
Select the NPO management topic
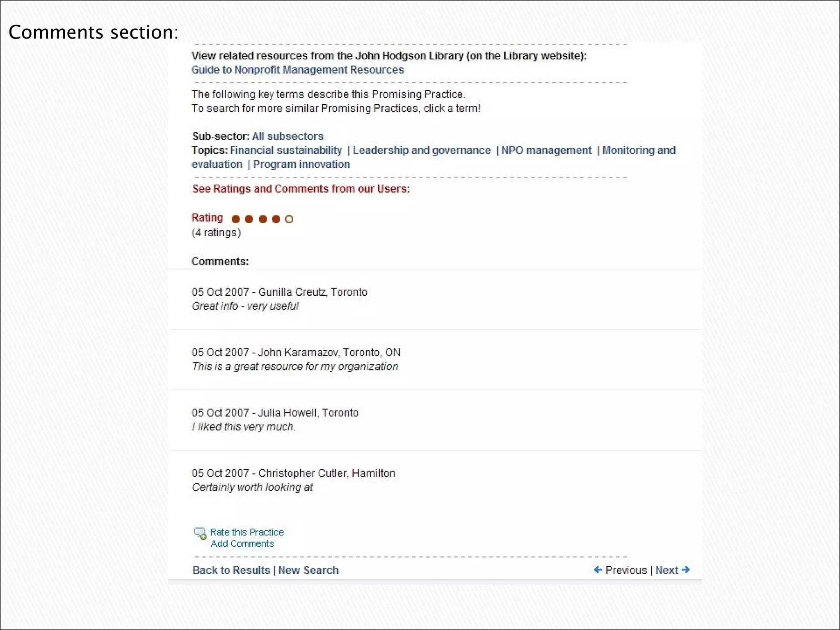tap(546, 150)
